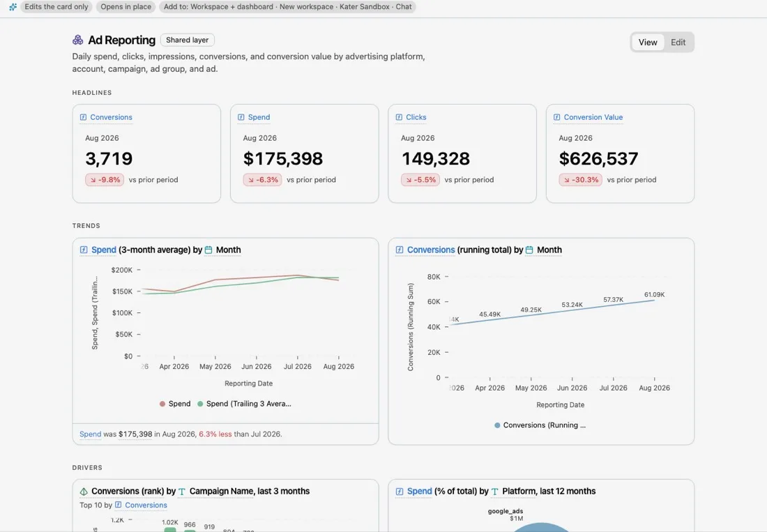Click the Edits the card only chip
Screen dimensions: 767x532
point(56,7)
